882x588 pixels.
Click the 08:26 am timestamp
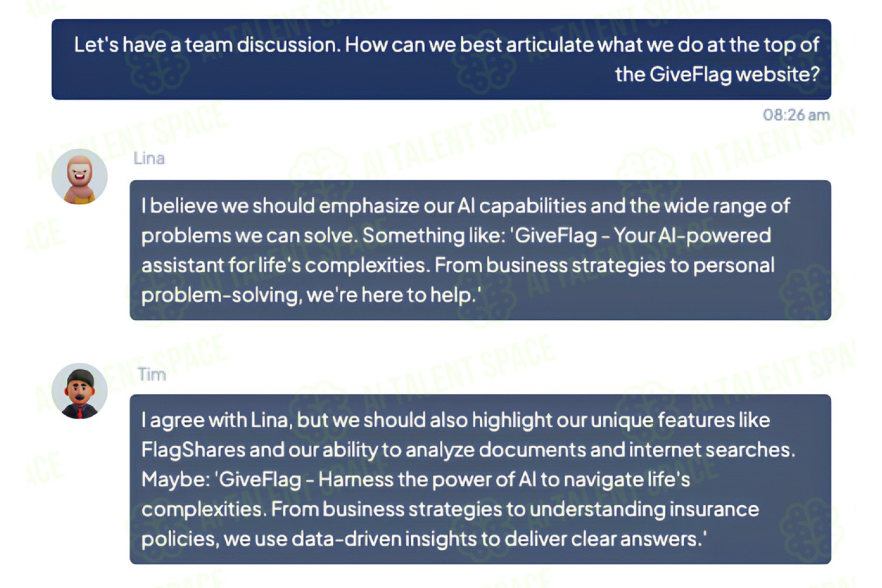[x=796, y=115]
